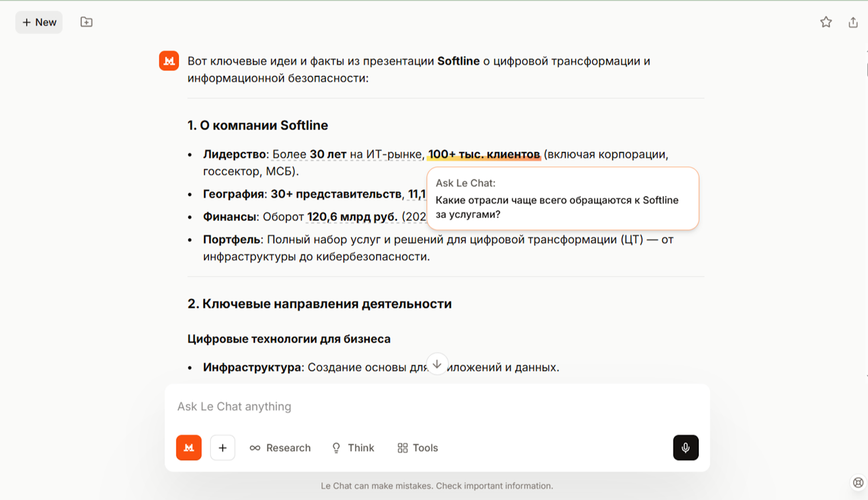This screenshot has width=868, height=500.
Task: Click the "30+ представительств" underlined phrase
Action: pyautogui.click(x=336, y=194)
